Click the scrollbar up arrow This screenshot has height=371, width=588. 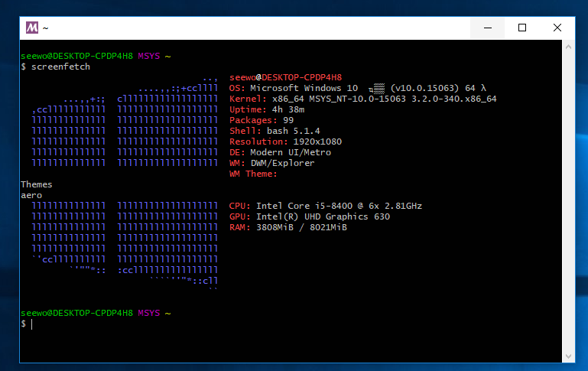click(x=568, y=47)
